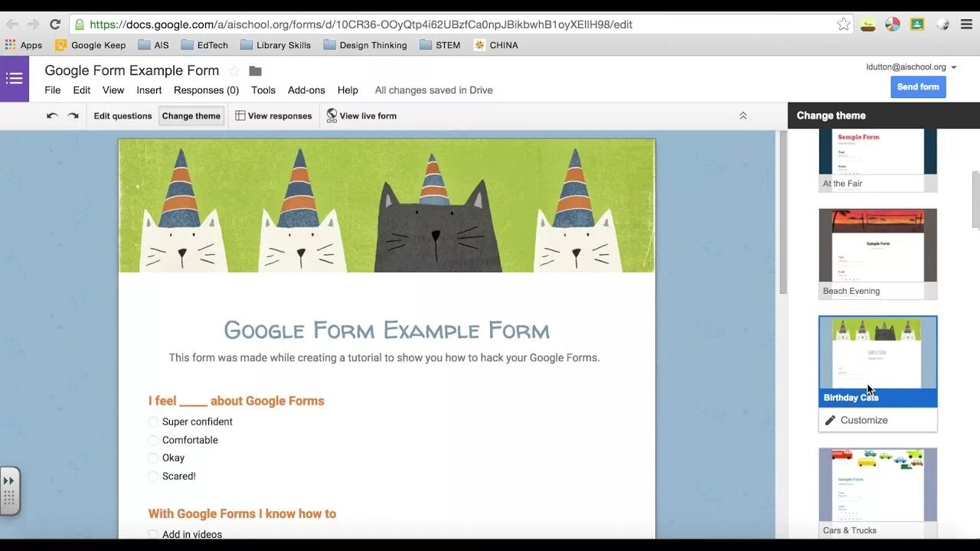The image size is (980, 551).
Task: Click the Change theme toolbar button
Action: [x=191, y=116]
